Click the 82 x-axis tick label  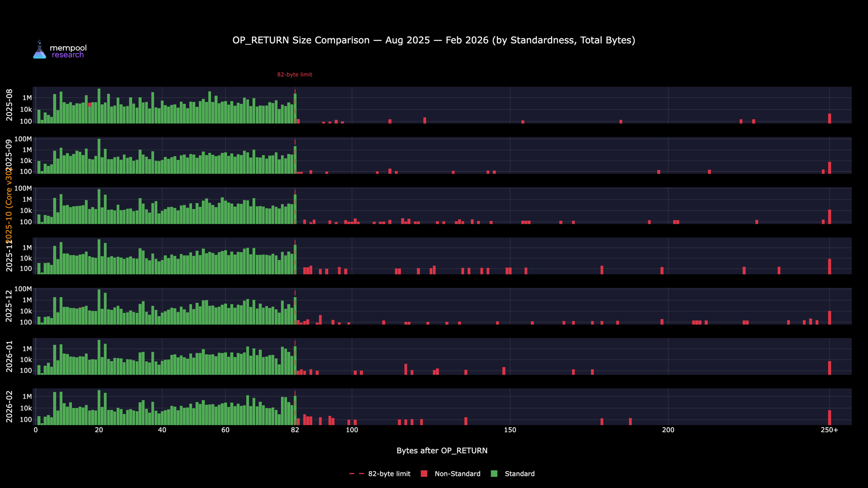[295, 430]
